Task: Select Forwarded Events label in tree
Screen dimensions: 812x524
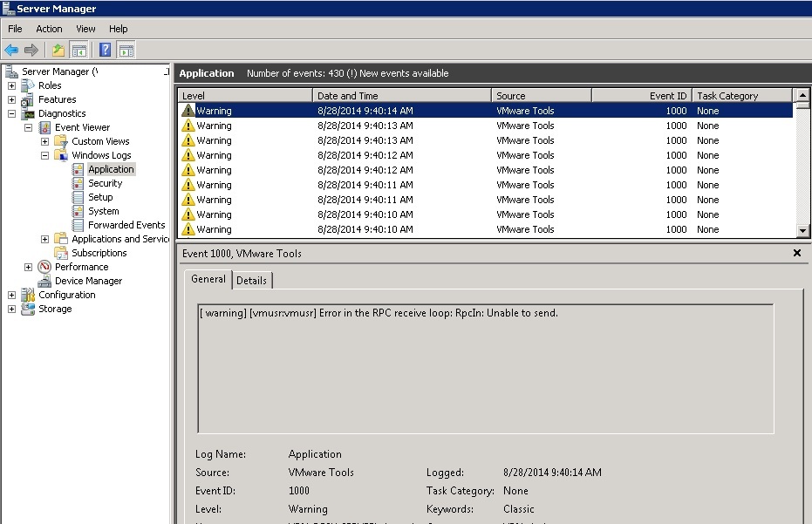Action: [x=126, y=225]
